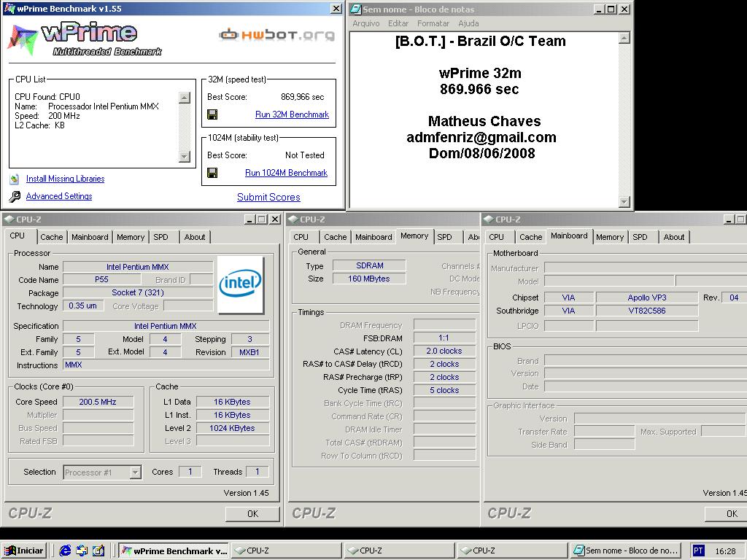Viewport: 747px width, 560px height.
Task: Click the Socket 7 (321) package field
Action: (138, 292)
